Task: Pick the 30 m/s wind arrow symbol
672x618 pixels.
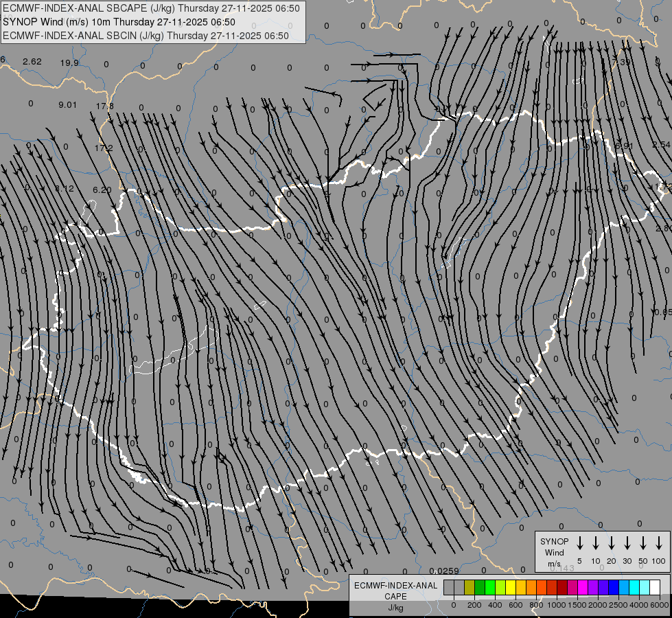Action: 627,543
